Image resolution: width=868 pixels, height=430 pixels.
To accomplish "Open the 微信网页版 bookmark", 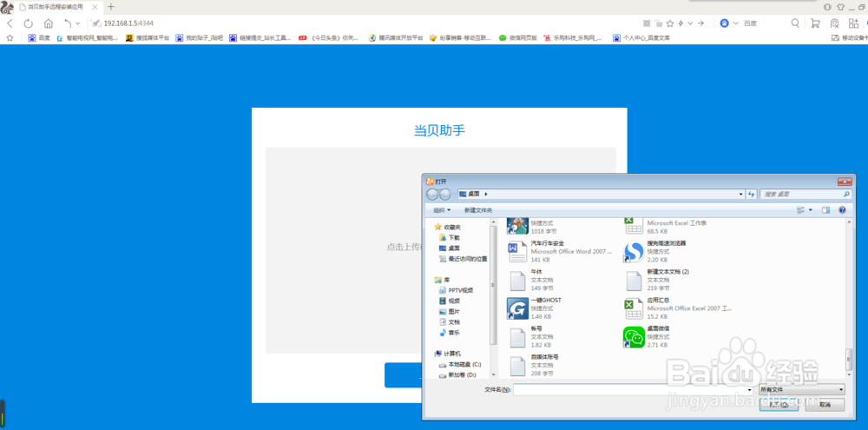I will click(518, 38).
